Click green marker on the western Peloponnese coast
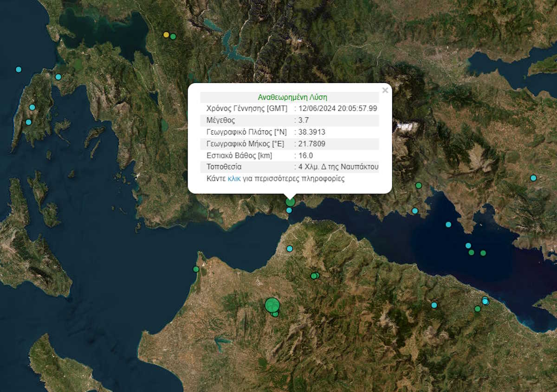The height and width of the screenshot is (392, 557). (x=196, y=269)
